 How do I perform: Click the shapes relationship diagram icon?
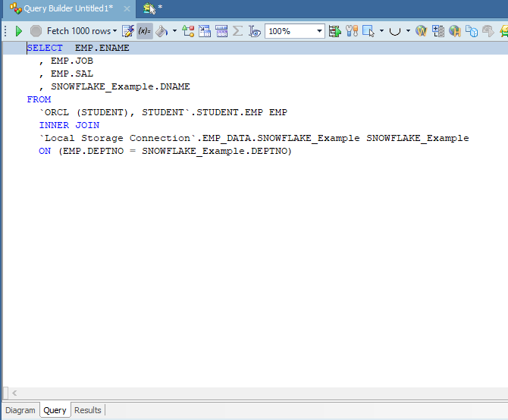coord(188,31)
